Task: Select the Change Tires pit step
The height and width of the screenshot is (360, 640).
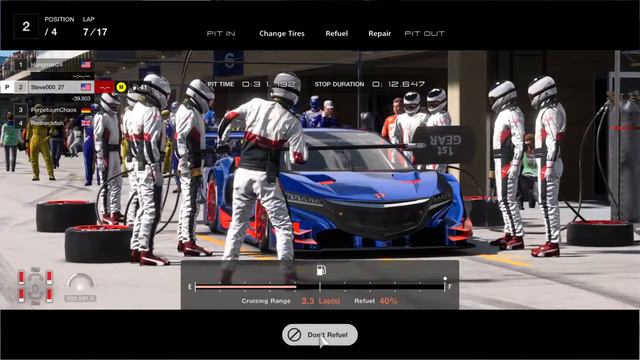Action: click(282, 33)
